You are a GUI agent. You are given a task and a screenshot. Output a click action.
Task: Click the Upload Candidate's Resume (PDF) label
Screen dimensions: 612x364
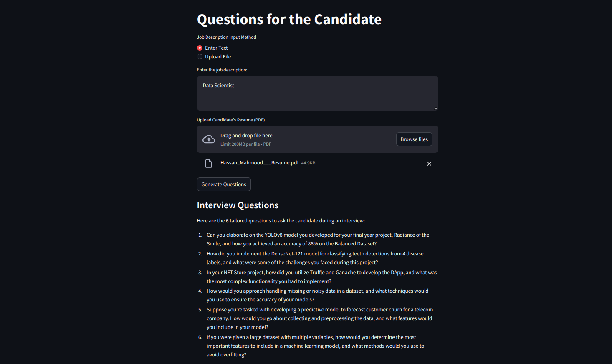[231, 120]
